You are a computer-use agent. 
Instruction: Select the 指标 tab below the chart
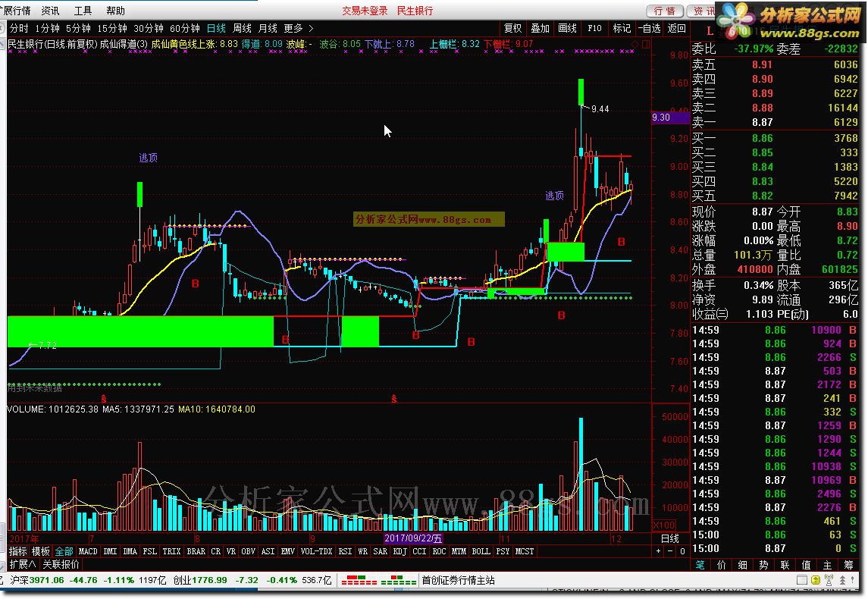tap(18, 551)
